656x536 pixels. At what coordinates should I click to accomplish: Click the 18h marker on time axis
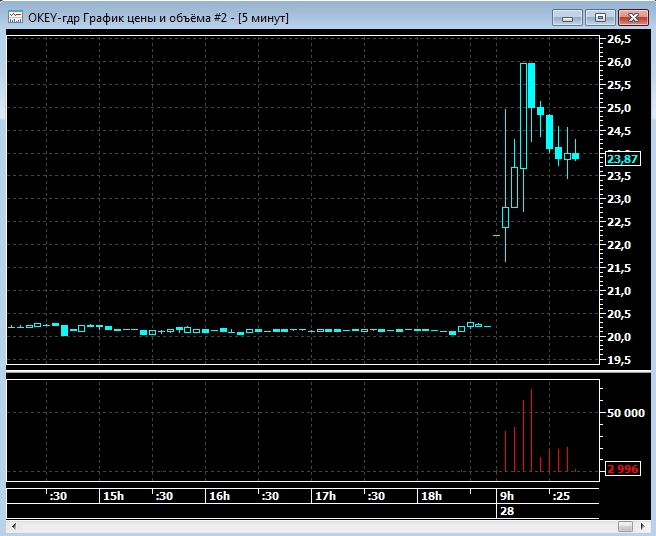click(x=431, y=496)
